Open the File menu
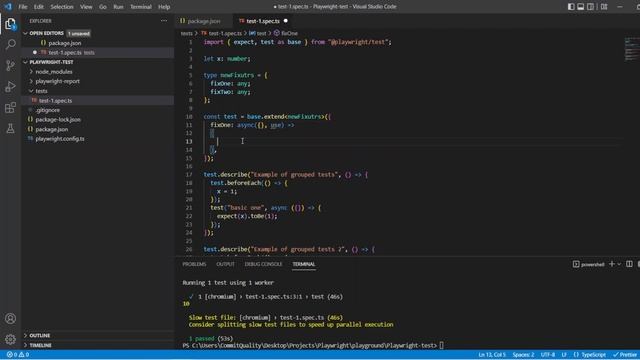This screenshot has width=640, height=360. click(x=23, y=7)
